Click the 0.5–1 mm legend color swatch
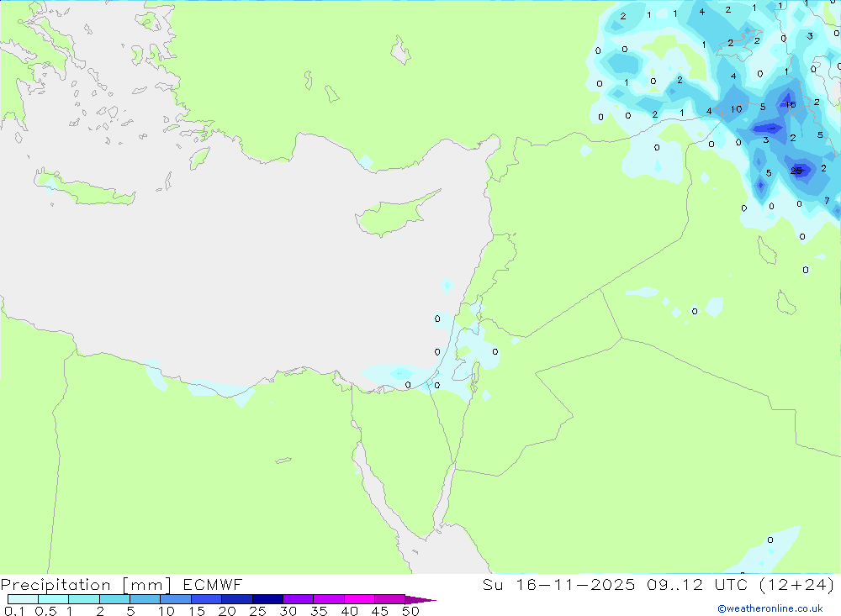The image size is (841, 616). coord(54,599)
